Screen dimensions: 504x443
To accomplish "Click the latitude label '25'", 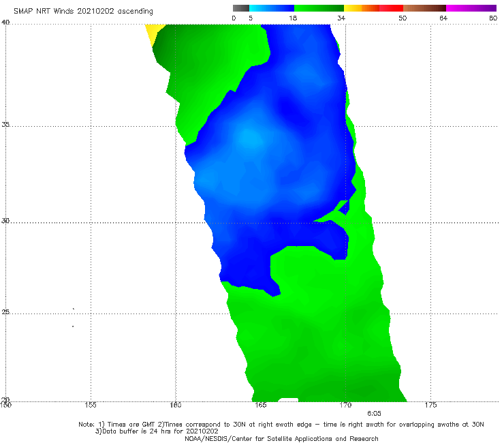I will click(x=5, y=311).
